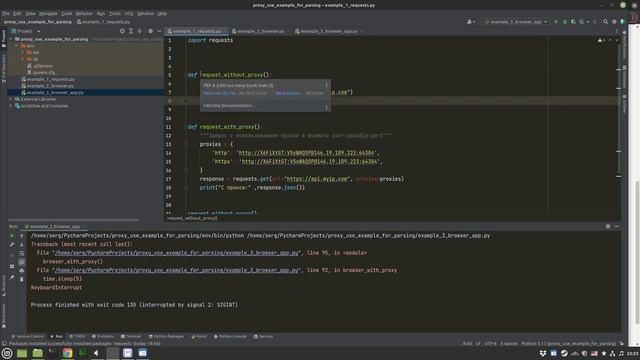The width and height of the screenshot is (640, 360).
Task: Click Project panel horizontal scrollbar
Action: pos(73,220)
